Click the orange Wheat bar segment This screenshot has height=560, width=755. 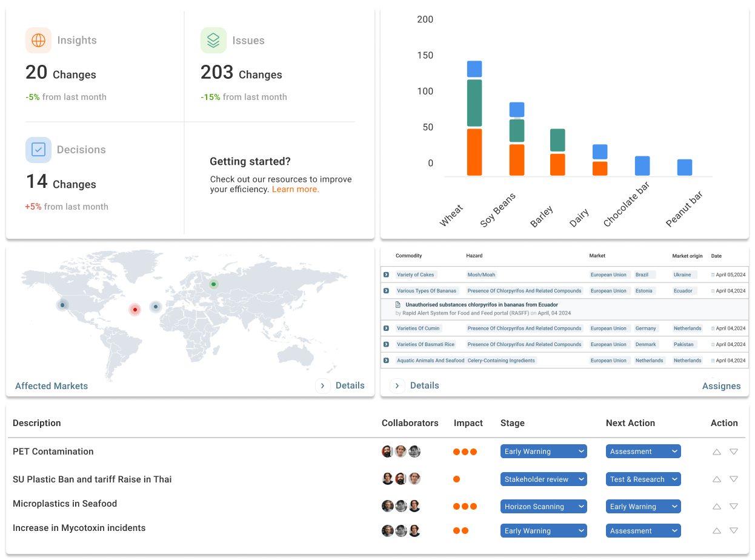point(474,152)
